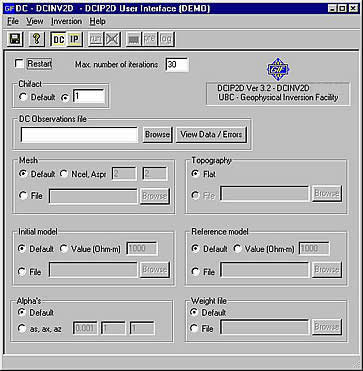Click Browse for DC Observations file
The height and width of the screenshot is (371, 363).
157,135
